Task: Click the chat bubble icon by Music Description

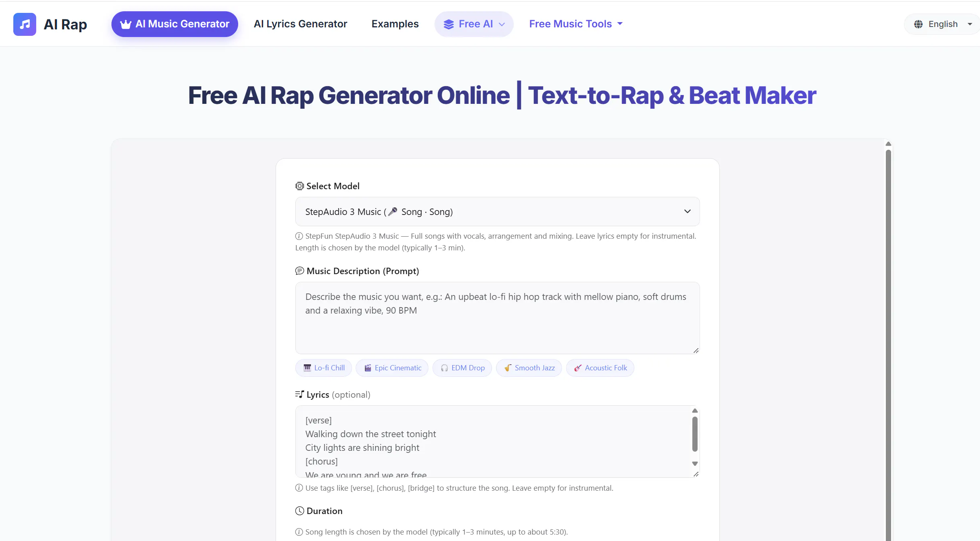Action: [x=300, y=271]
